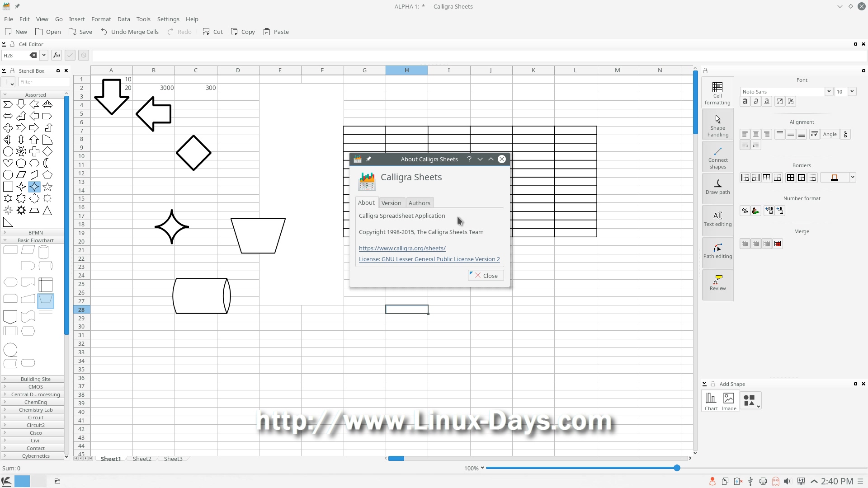
Task: Close the About Calligra Sheets dialog
Action: (x=486, y=276)
